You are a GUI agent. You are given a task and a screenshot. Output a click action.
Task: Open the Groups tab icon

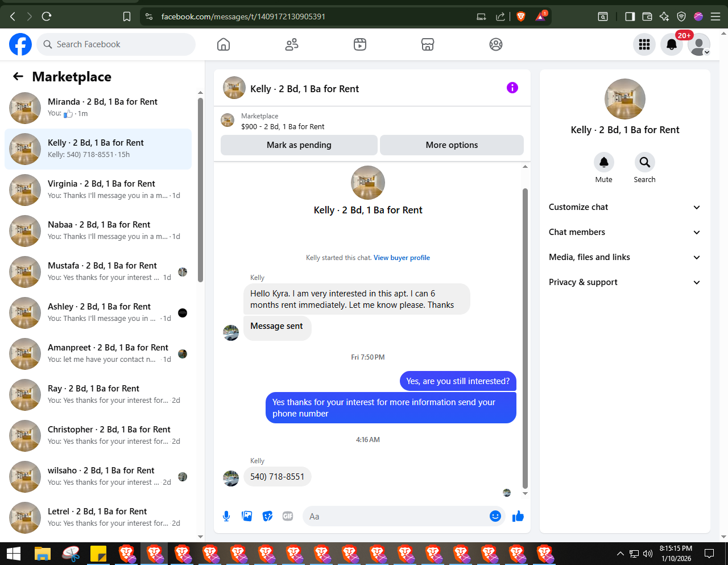coord(496,44)
